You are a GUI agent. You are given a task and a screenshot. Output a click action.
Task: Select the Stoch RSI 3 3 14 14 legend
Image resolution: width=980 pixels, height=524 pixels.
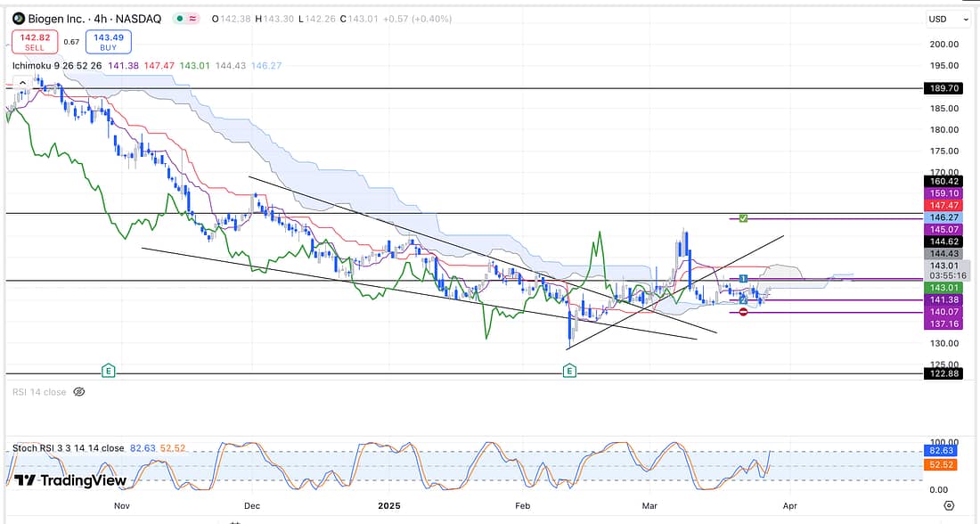click(x=68, y=448)
